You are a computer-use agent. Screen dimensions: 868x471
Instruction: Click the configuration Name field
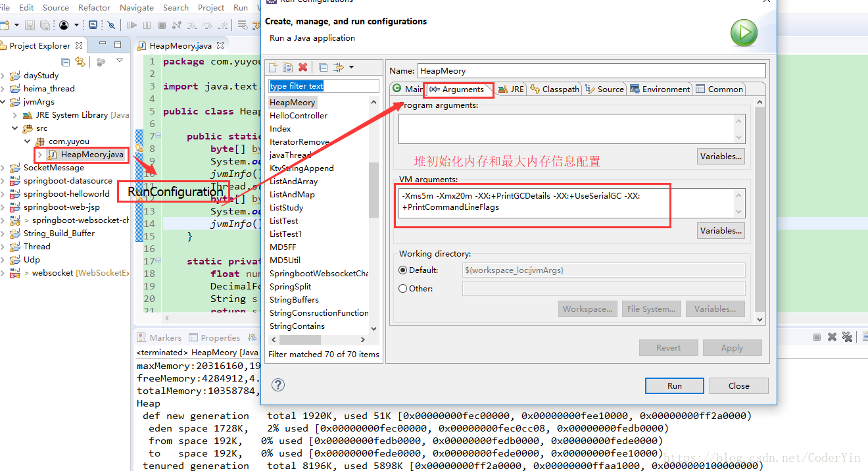click(592, 70)
